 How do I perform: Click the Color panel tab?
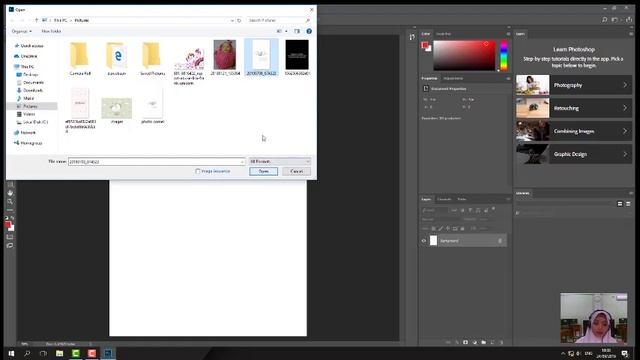point(426,34)
